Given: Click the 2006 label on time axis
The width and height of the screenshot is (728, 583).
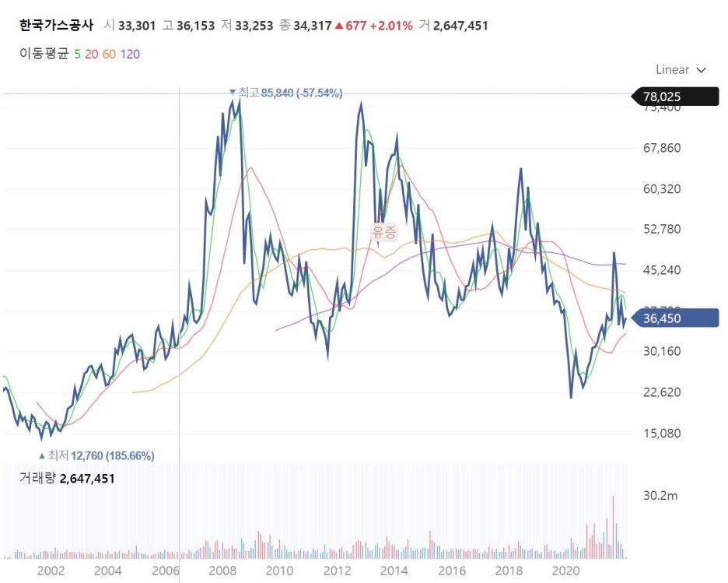Looking at the screenshot, I should pos(166,571).
